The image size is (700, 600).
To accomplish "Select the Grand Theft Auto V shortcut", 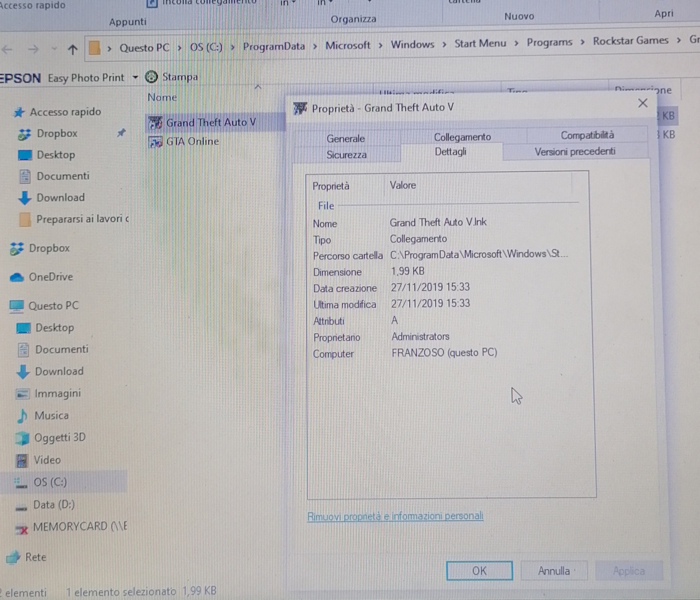I will click(211, 122).
